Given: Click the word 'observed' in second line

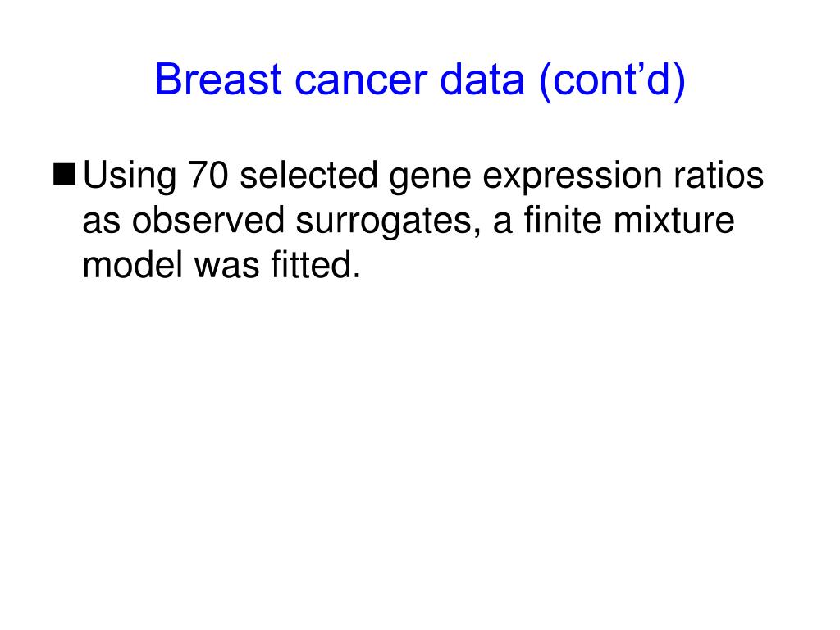Looking at the screenshot, I should click(208, 220).
